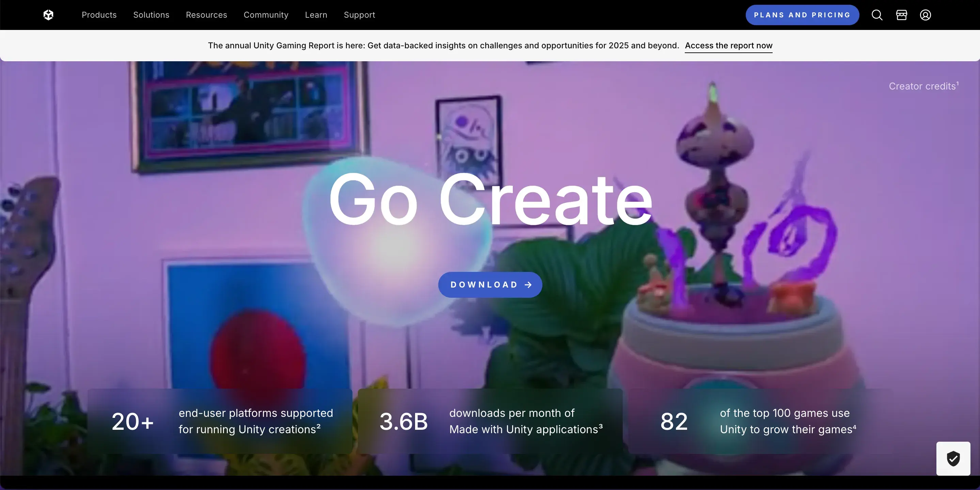
Task: Open the Asset Store storefront icon
Action: [x=901, y=15]
